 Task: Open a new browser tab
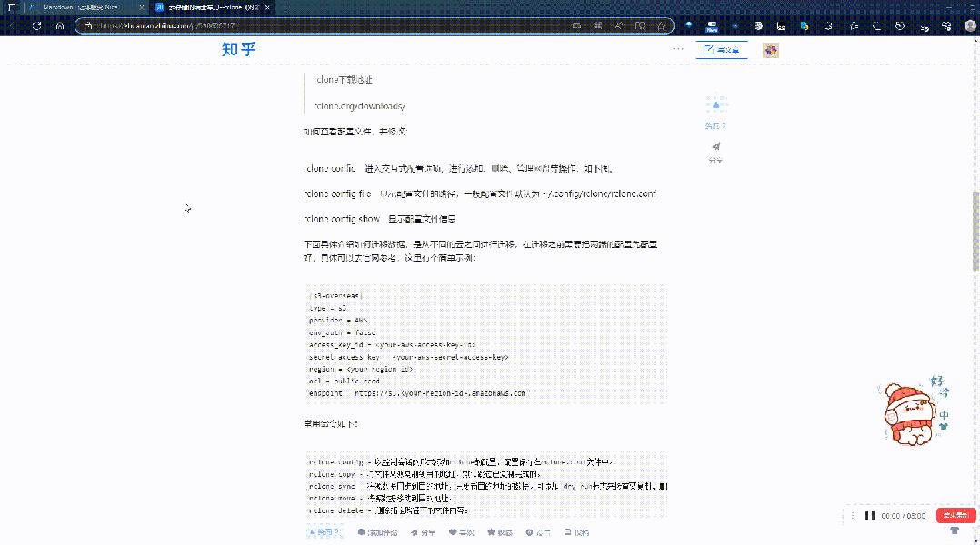[x=285, y=7]
